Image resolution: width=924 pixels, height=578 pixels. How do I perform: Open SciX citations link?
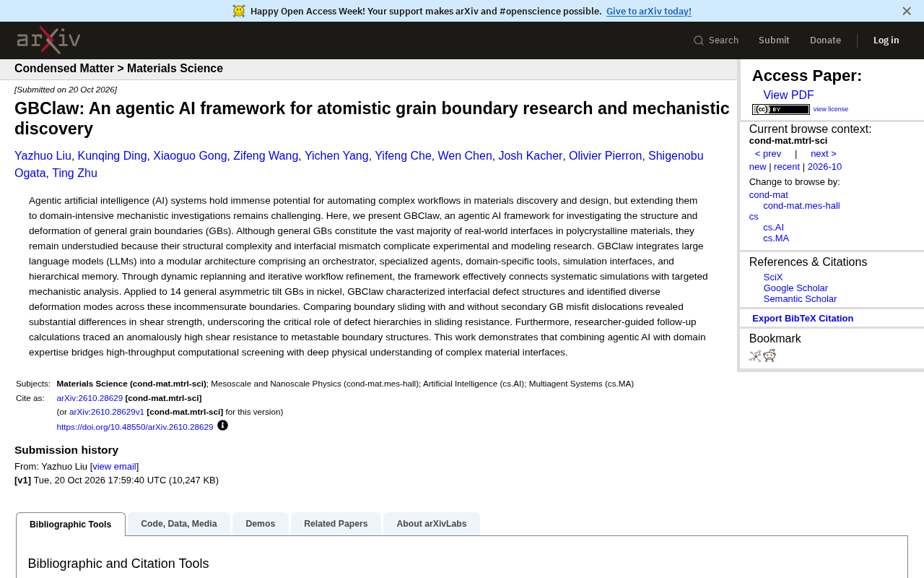pos(773,277)
